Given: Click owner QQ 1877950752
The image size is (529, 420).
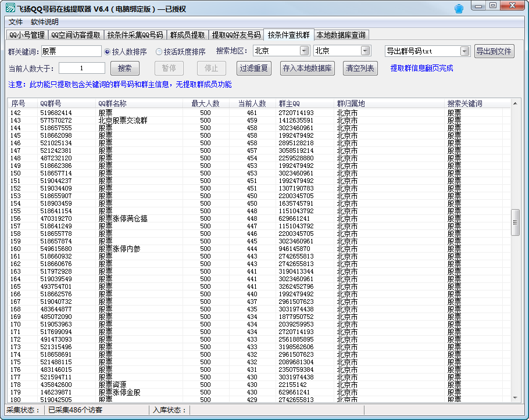Looking at the screenshot, I should [x=296, y=317].
